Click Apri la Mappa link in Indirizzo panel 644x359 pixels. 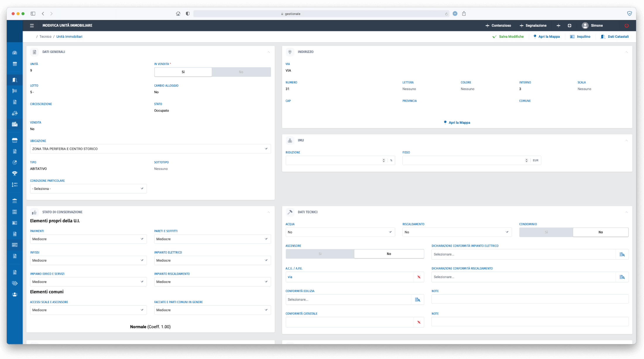pos(457,123)
